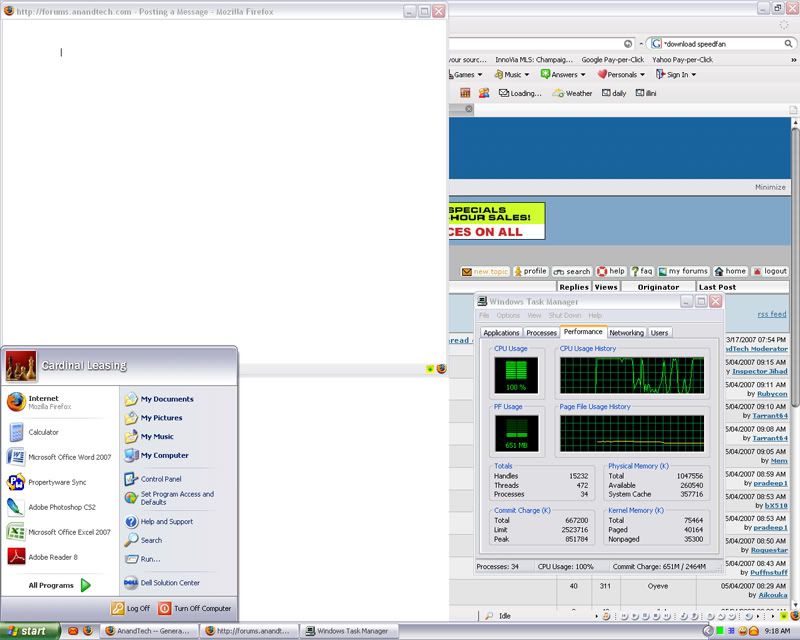The width and height of the screenshot is (800, 640).
Task: Open Google search engine dropdown
Action: tap(656, 44)
